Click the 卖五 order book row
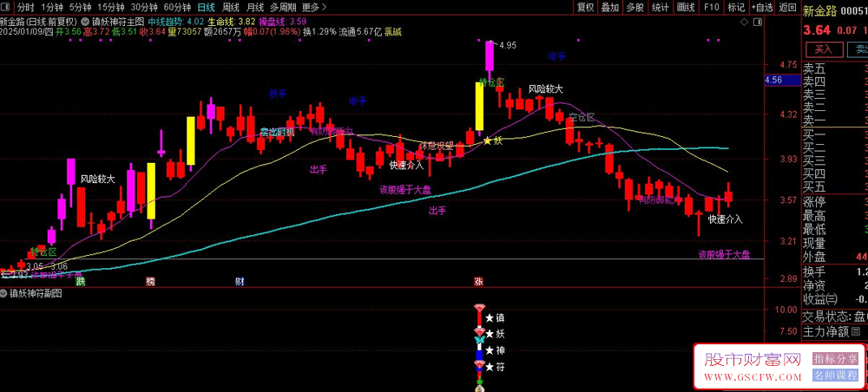Screen dimensions: 868x392 (835, 69)
